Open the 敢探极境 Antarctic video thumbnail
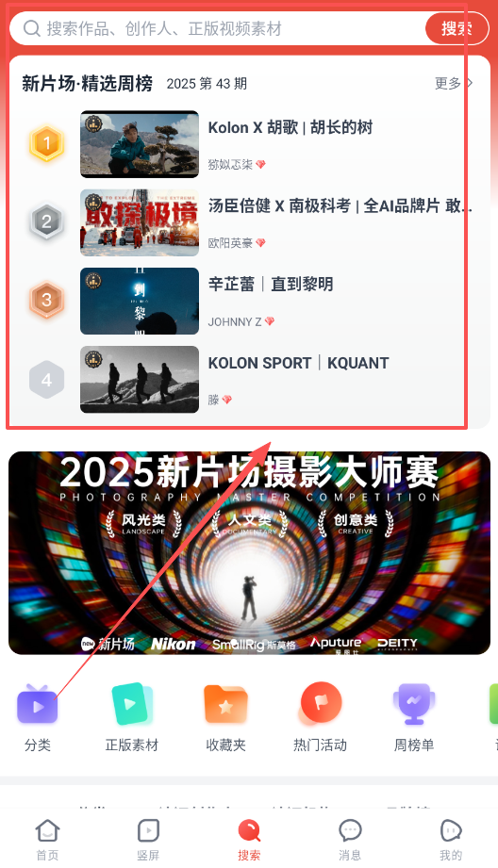 pyautogui.click(x=140, y=222)
